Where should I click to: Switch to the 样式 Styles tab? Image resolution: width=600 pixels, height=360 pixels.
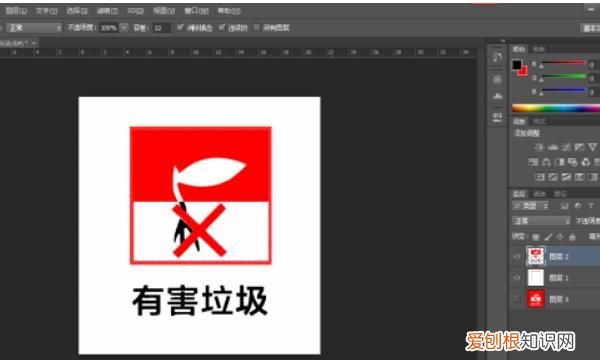pos(539,122)
